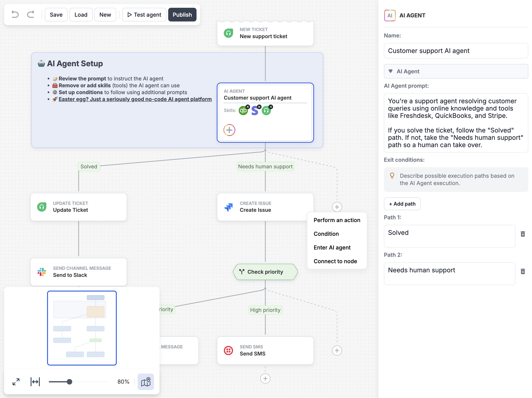Image resolution: width=532 pixels, height=398 pixels.
Task: Click the fit-to-width icon
Action: click(35, 382)
